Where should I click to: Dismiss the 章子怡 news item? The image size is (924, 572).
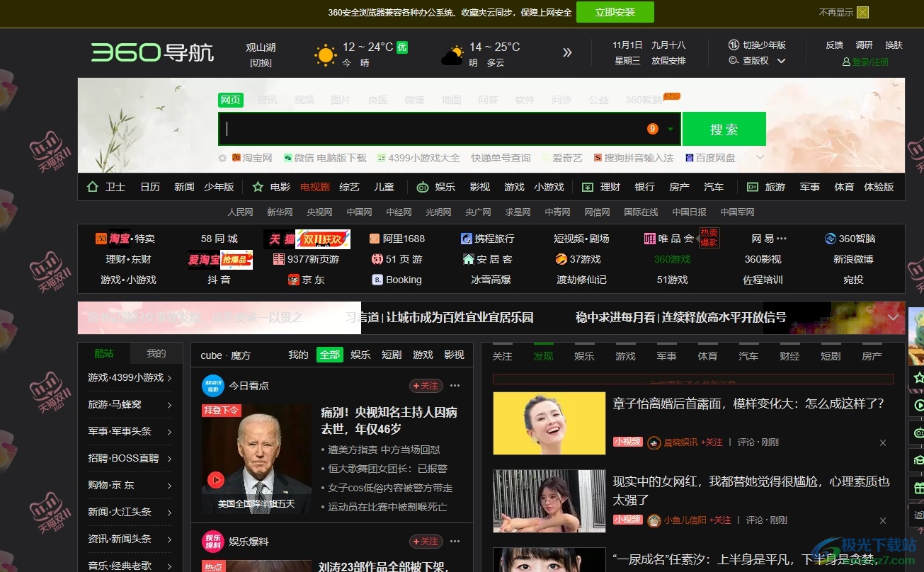[883, 442]
